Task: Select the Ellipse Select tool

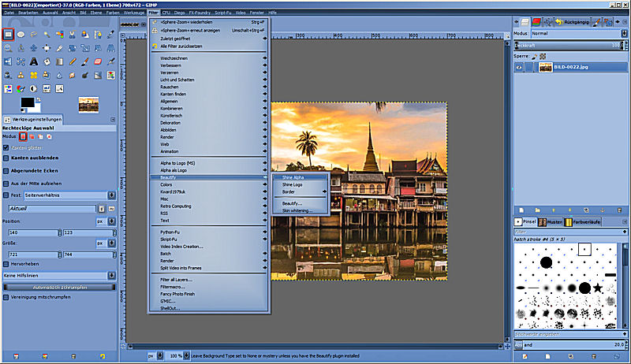Action: click(21, 35)
